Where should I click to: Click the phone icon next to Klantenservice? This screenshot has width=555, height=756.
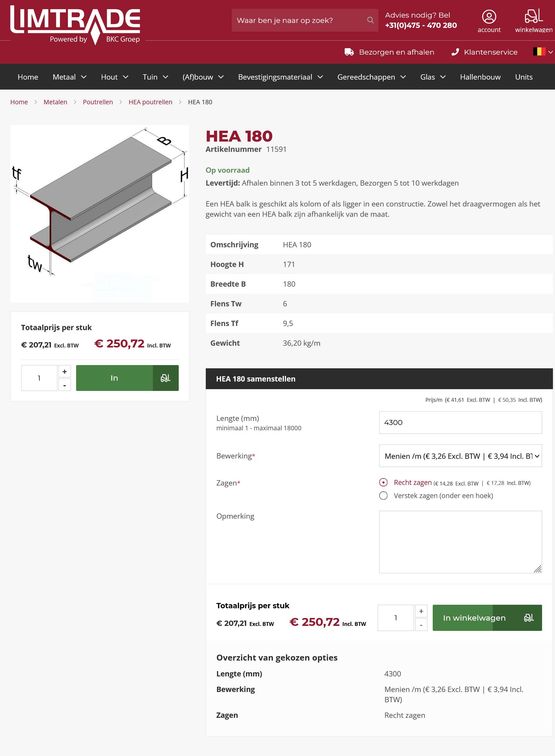click(x=455, y=52)
